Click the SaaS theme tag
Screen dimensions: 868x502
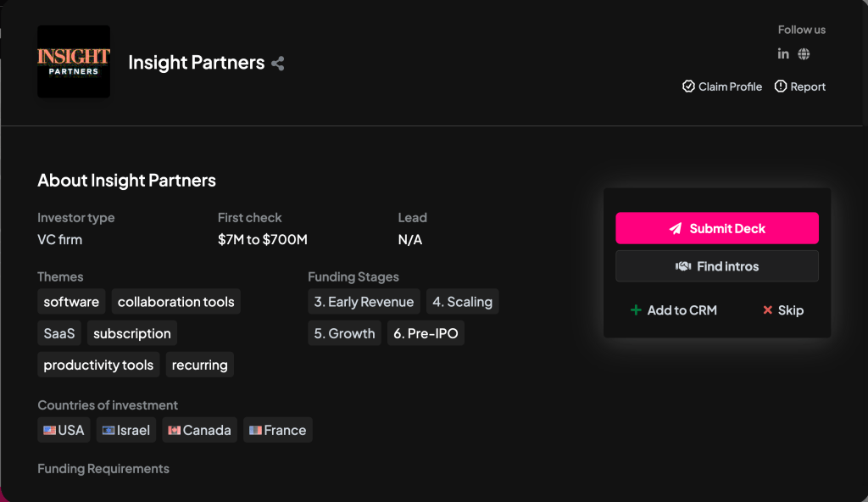tap(59, 333)
